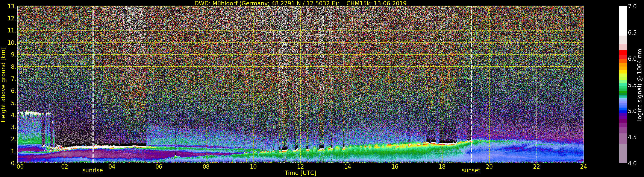Click the height axis tick '7.'
This screenshot has width=644, height=177.
point(13,79)
